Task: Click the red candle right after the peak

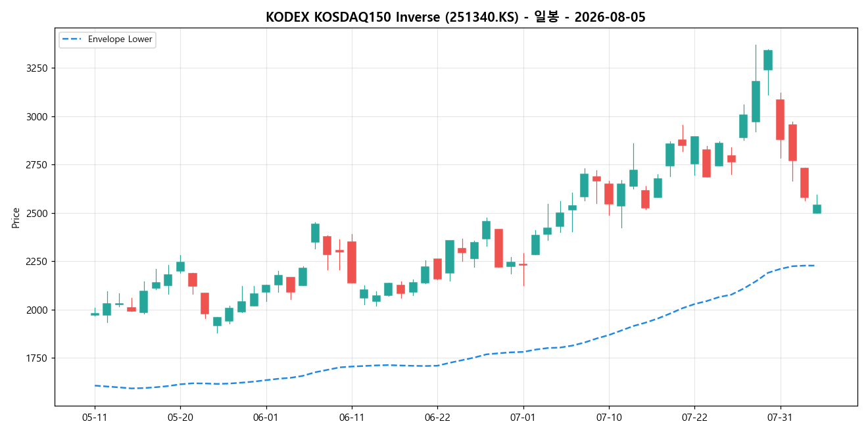Action: [780, 120]
